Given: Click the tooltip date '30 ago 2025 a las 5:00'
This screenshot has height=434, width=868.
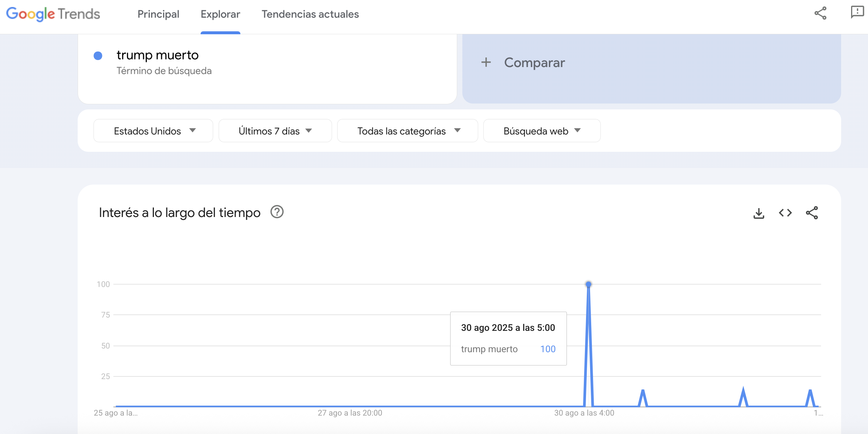Looking at the screenshot, I should coord(508,328).
